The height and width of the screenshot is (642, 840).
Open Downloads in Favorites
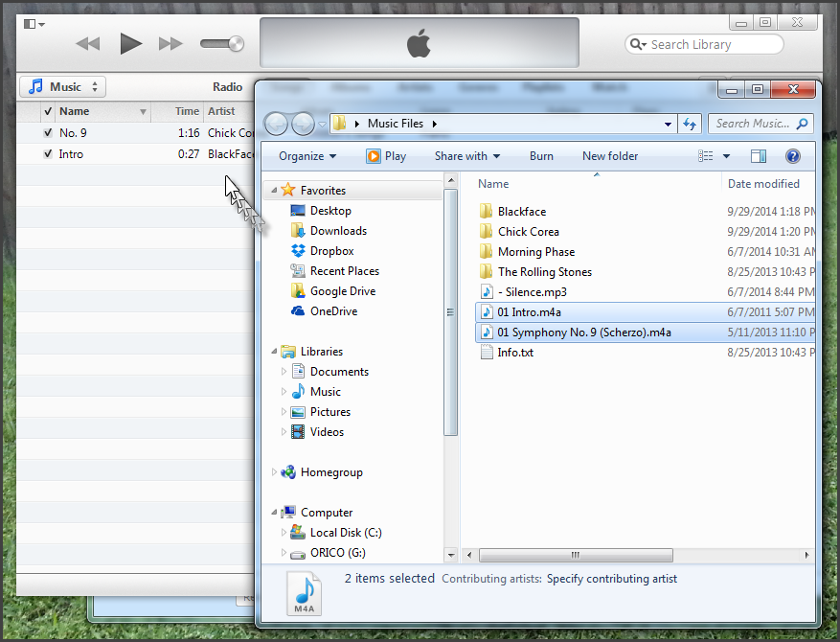click(x=338, y=230)
